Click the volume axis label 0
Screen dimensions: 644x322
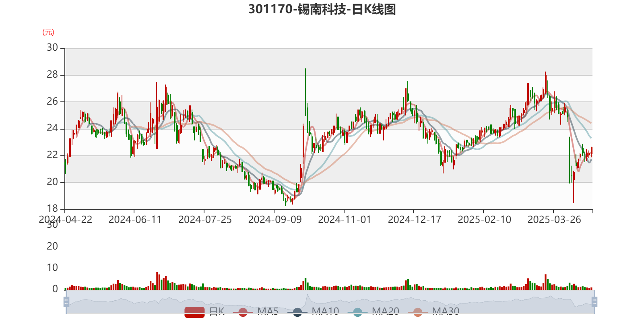55,289
